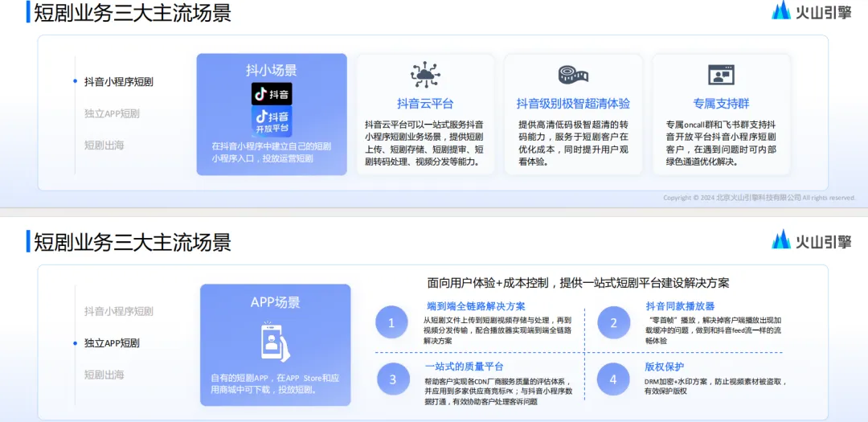Click paragraph starting "零首帧"播放

pyautogui.click(x=713, y=330)
